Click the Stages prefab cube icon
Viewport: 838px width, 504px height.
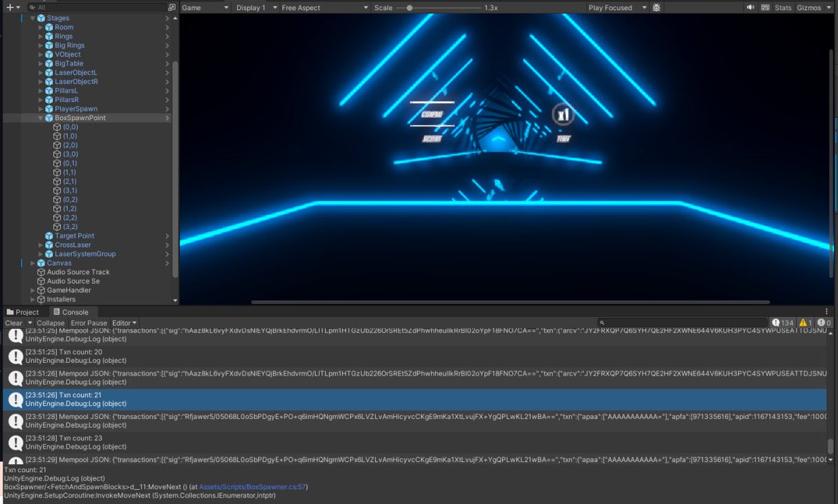41,18
